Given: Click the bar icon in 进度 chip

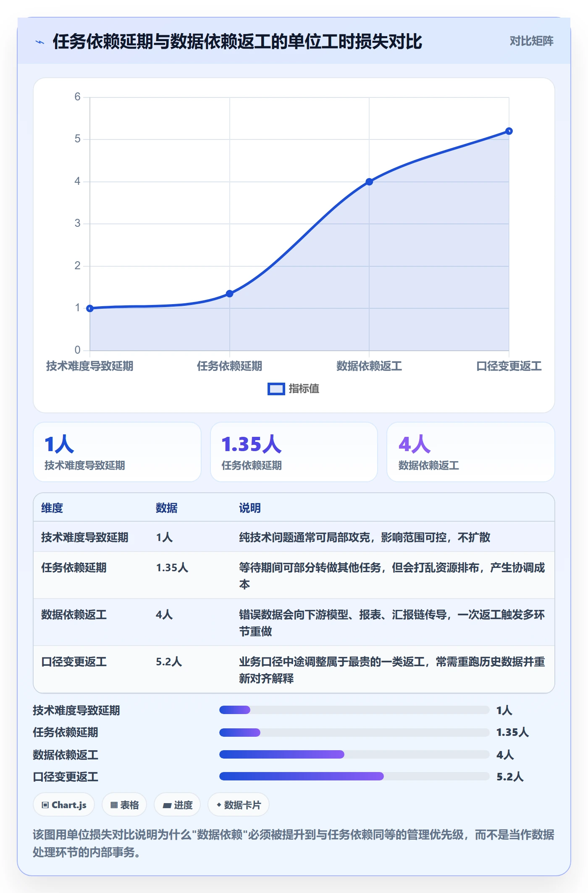Looking at the screenshot, I should pyautogui.click(x=167, y=806).
